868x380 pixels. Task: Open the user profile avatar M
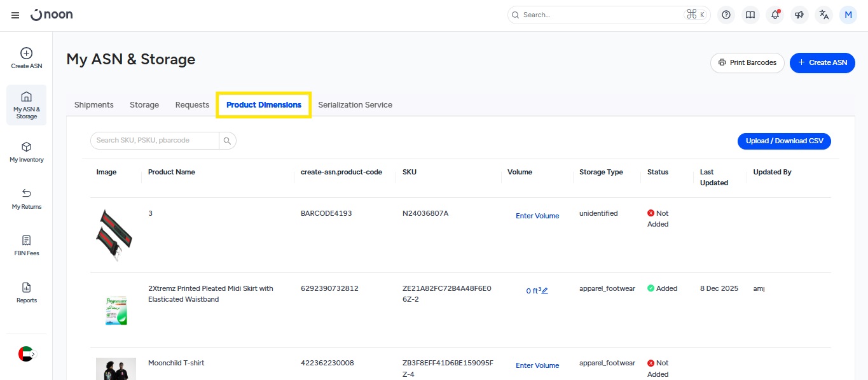[x=848, y=15]
